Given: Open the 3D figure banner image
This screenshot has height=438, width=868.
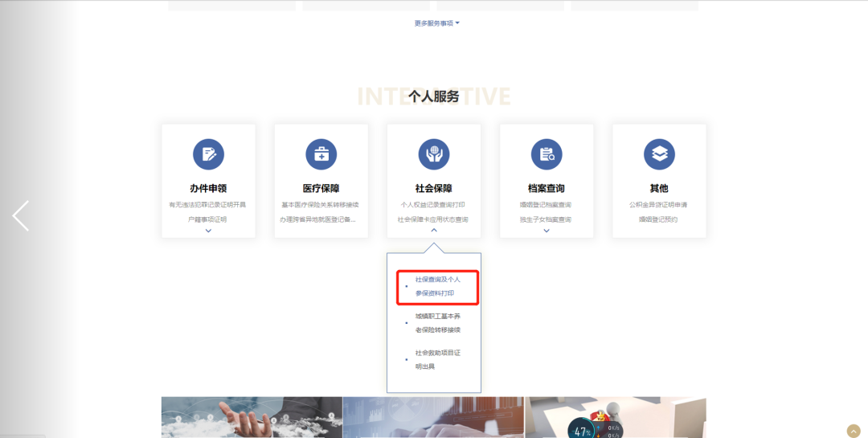Looking at the screenshot, I should 616,417.
